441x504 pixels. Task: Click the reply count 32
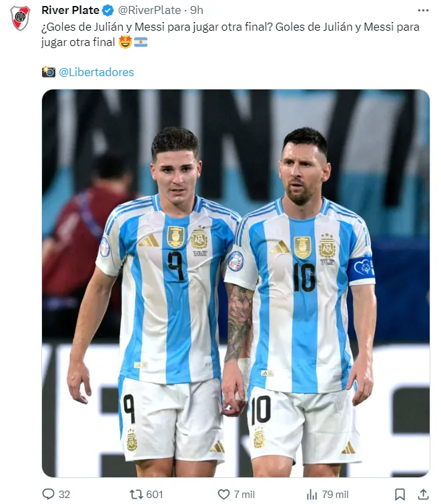tap(64, 495)
